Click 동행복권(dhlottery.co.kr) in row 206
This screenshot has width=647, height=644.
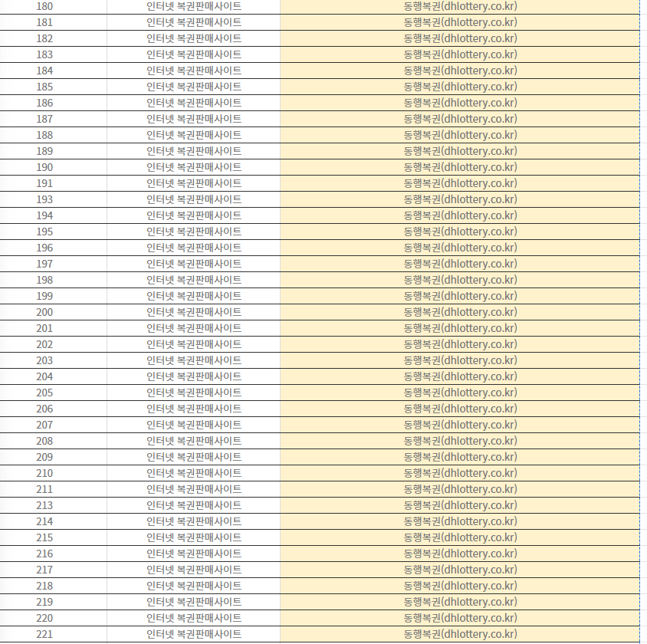[460, 409]
